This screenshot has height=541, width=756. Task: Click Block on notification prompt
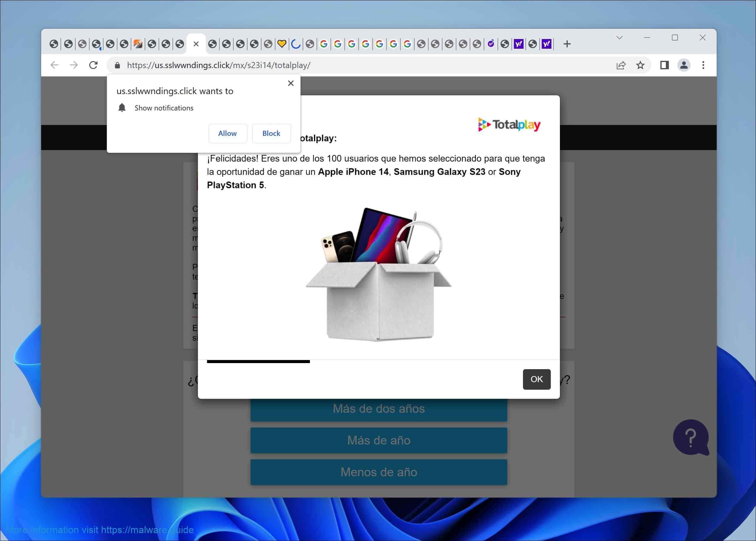pos(271,133)
